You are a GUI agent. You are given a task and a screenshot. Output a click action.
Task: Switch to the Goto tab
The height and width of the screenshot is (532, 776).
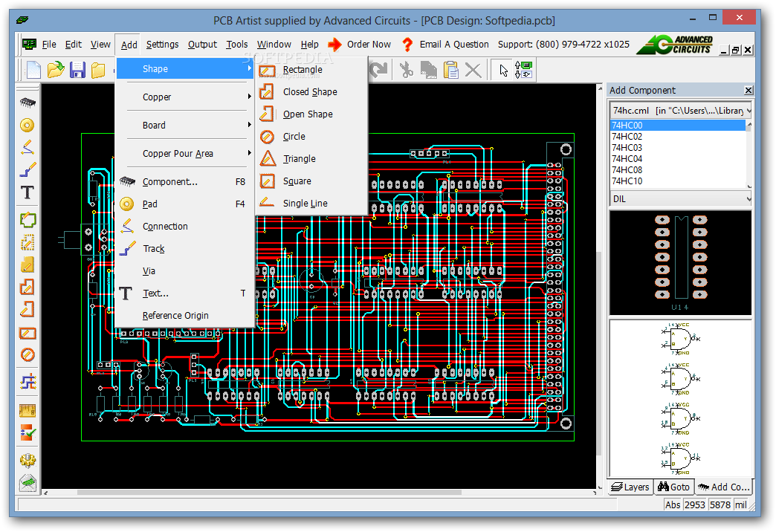(673, 487)
